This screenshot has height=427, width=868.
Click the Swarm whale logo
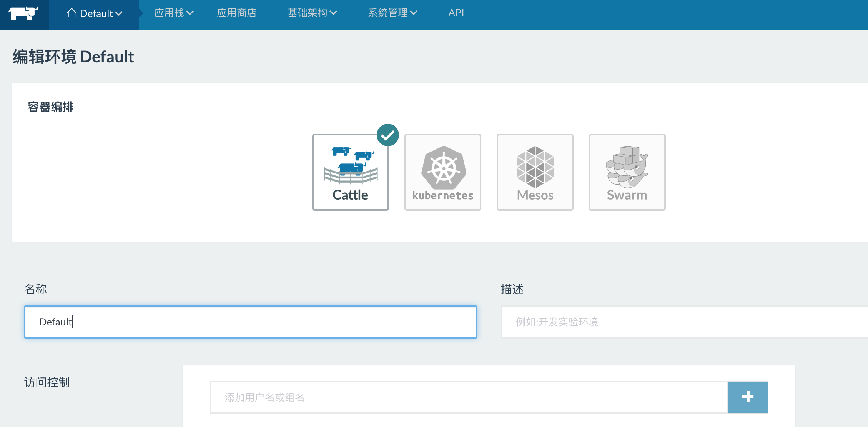(627, 167)
